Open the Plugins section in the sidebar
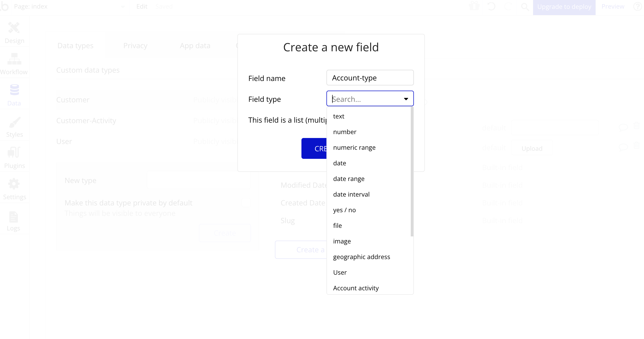 pos(14,158)
